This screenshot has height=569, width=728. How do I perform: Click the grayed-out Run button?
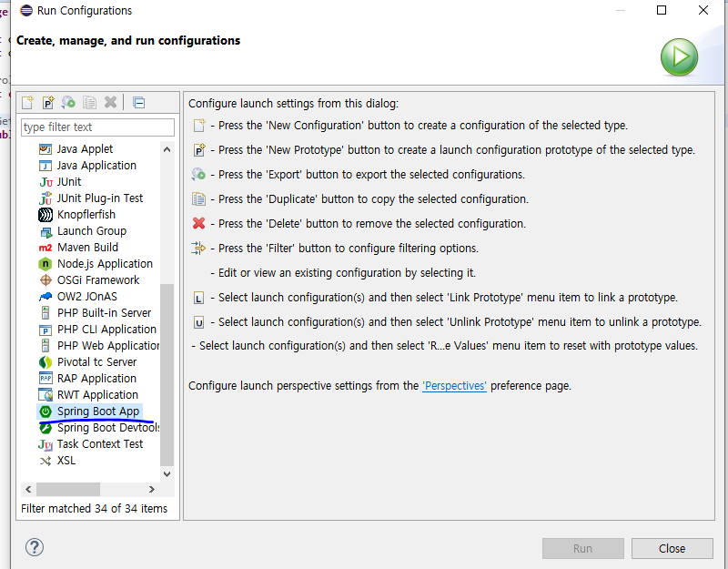[x=582, y=549]
